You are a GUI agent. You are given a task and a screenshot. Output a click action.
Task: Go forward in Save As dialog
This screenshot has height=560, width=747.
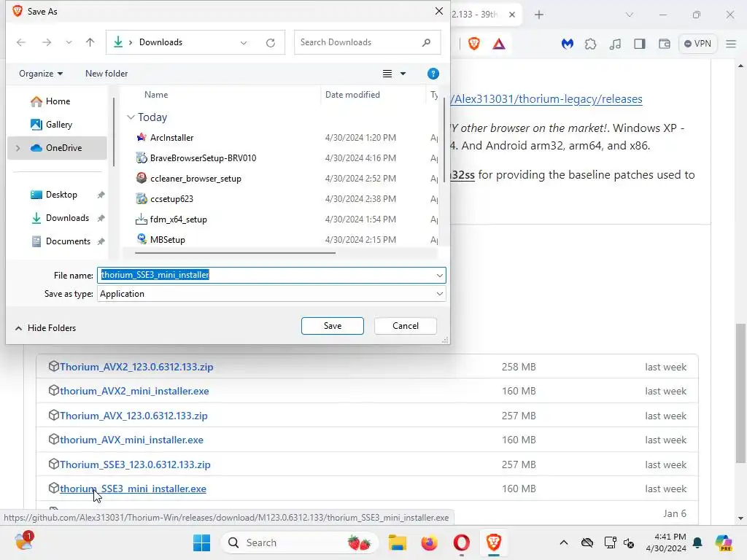46,42
